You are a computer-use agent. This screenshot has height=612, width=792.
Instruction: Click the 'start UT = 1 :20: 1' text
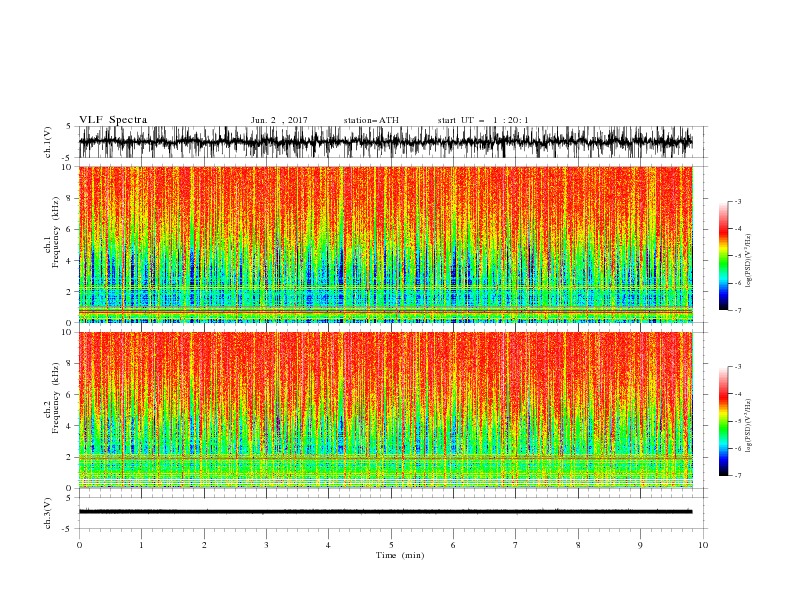point(483,120)
